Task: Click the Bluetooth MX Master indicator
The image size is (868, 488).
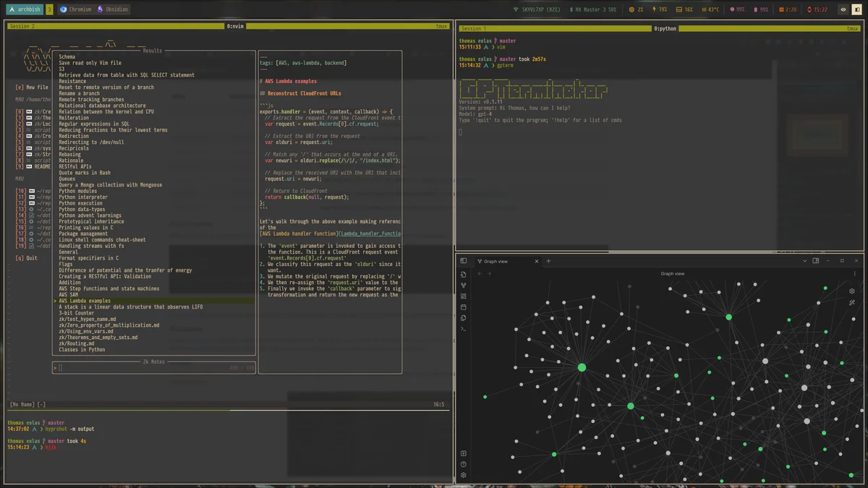Action: click(x=595, y=9)
